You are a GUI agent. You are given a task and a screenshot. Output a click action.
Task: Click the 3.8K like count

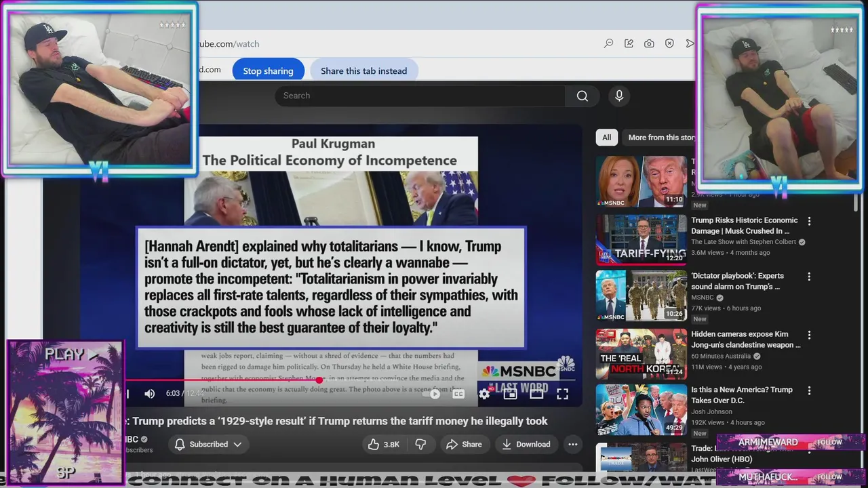(x=391, y=444)
